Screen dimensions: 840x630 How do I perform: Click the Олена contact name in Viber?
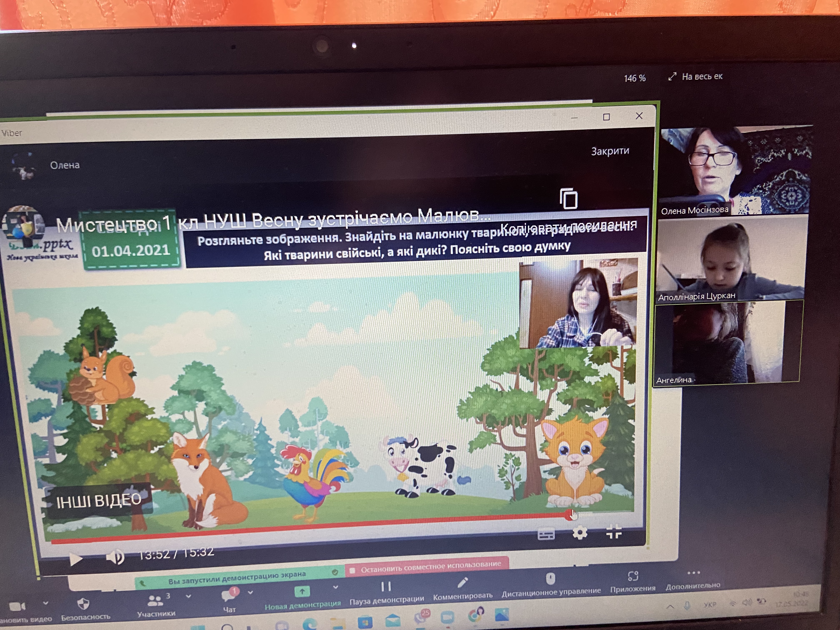click(65, 165)
